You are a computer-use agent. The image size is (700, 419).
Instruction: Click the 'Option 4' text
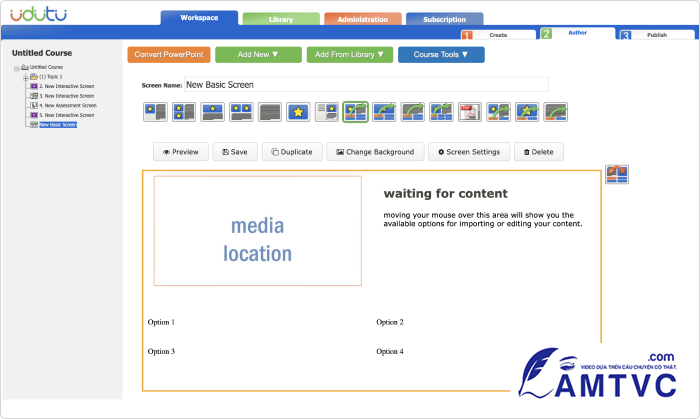click(390, 351)
